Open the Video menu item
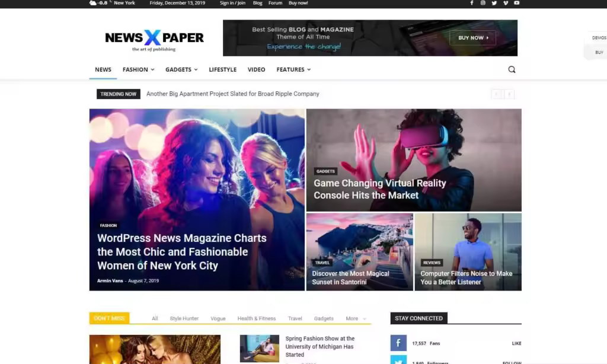This screenshot has height=364, width=607. pyautogui.click(x=256, y=70)
